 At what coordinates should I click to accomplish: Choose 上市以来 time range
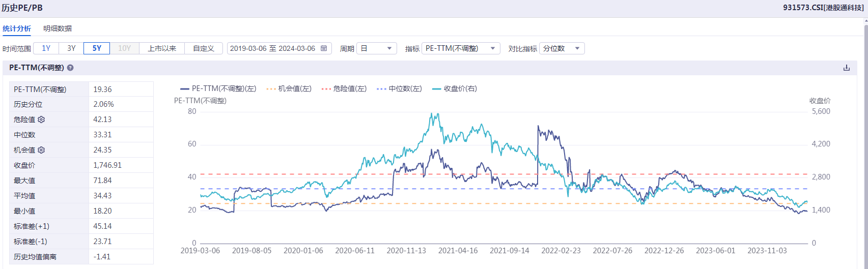pos(162,48)
